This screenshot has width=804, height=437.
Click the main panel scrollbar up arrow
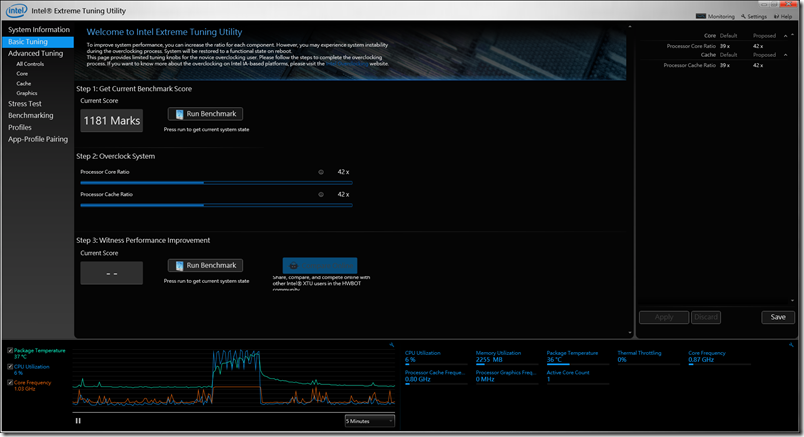(630, 27)
